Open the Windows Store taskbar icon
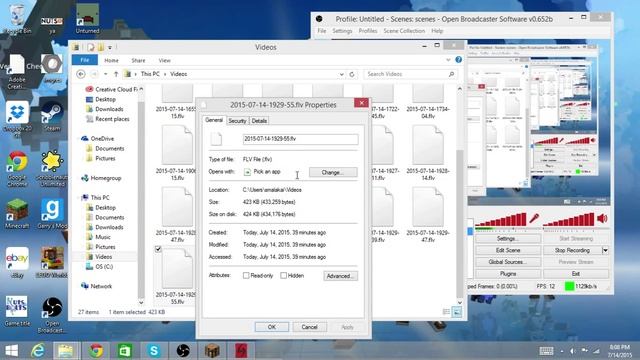The image size is (640, 360). (x=125, y=351)
